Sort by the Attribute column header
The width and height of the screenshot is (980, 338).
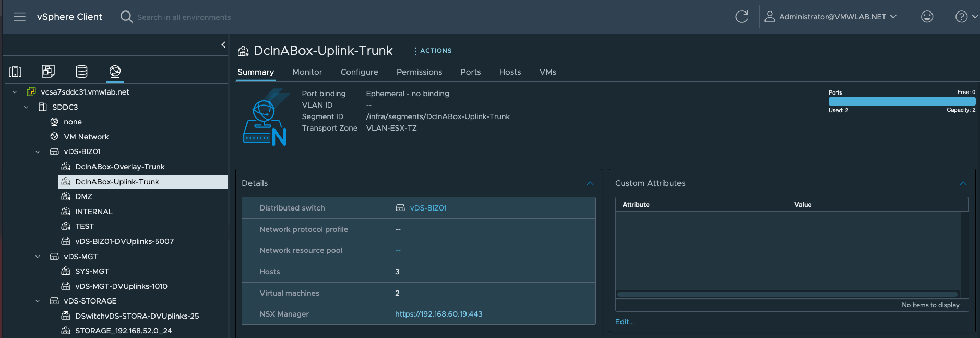(701, 205)
